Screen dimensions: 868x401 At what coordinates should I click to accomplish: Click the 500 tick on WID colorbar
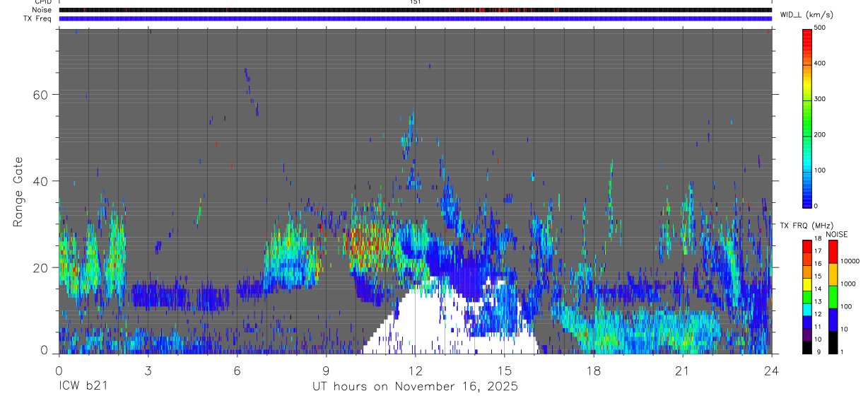[x=820, y=28]
